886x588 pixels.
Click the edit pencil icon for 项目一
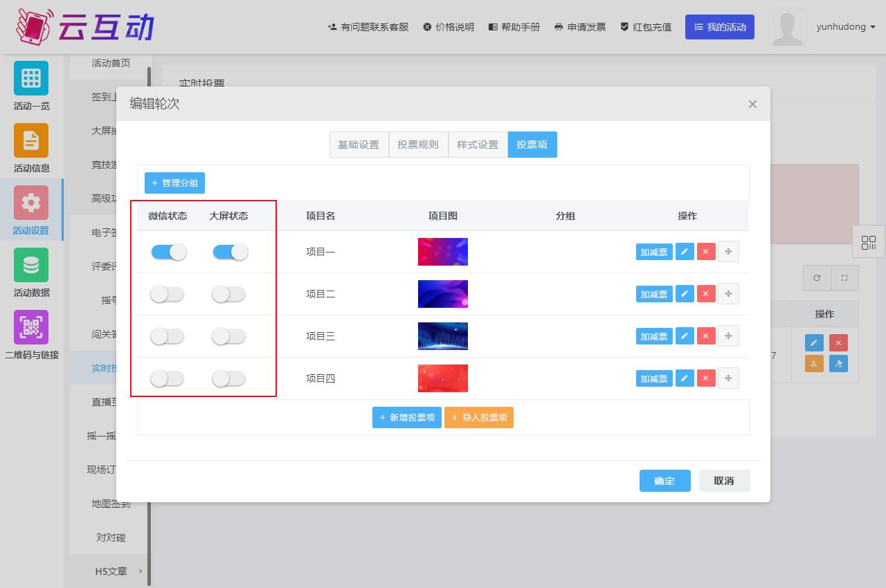coord(684,252)
